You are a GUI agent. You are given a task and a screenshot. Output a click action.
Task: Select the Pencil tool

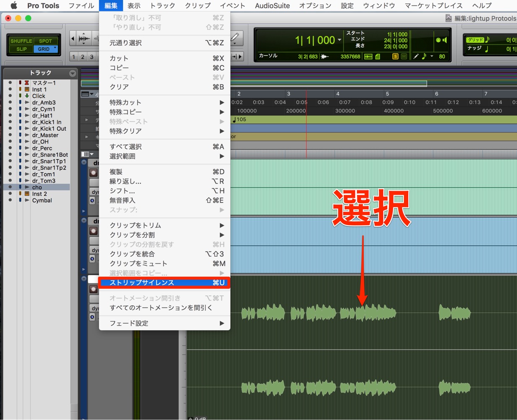[235, 37]
